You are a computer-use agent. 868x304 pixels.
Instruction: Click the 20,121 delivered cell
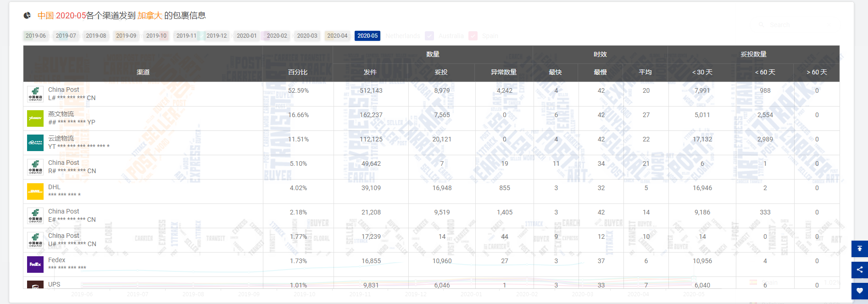point(442,139)
